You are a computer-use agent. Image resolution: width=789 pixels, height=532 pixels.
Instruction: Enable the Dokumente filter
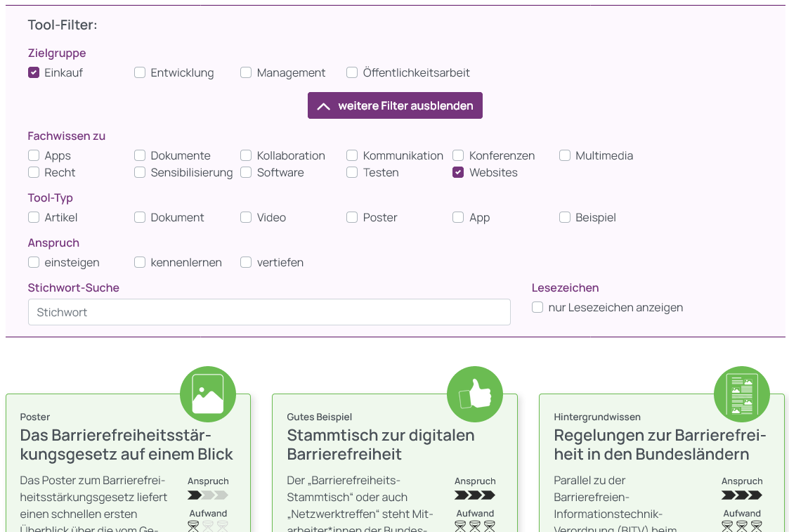[140, 155]
